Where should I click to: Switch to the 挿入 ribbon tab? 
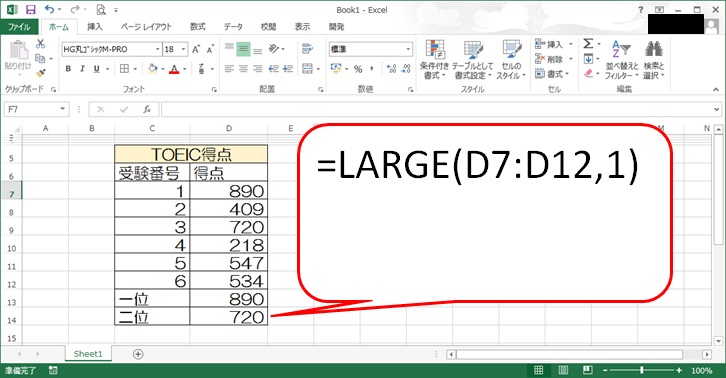94,27
